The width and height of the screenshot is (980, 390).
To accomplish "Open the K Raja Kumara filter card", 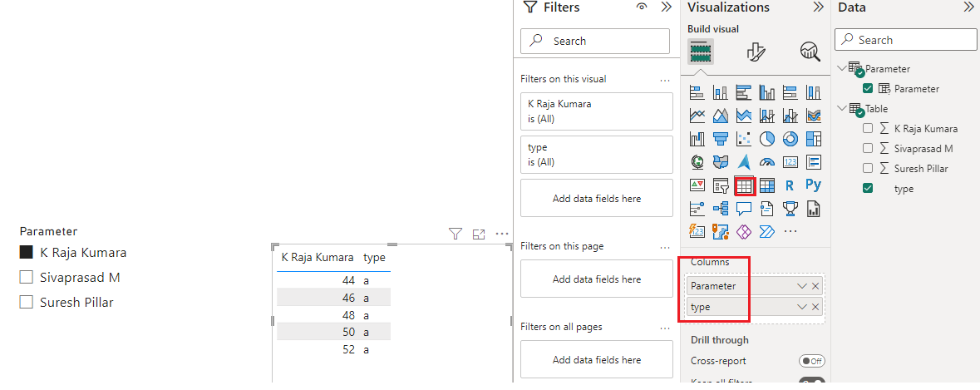I will (x=597, y=111).
